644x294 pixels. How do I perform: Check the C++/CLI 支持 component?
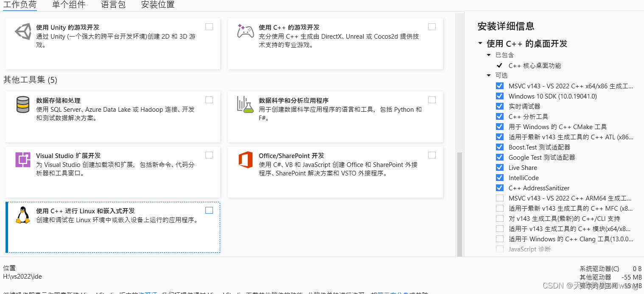(500, 218)
